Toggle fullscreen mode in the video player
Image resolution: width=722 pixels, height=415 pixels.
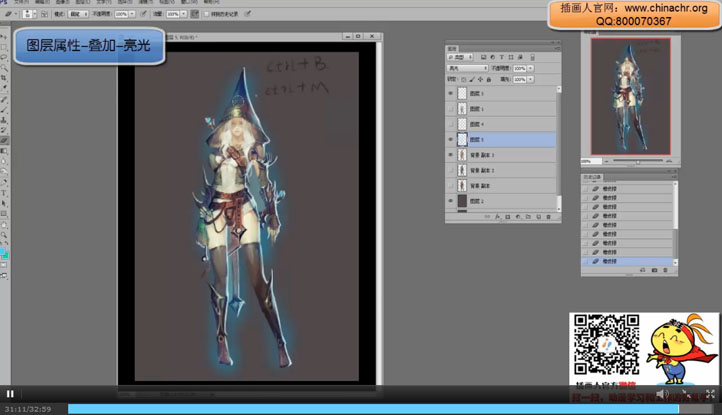(x=709, y=394)
